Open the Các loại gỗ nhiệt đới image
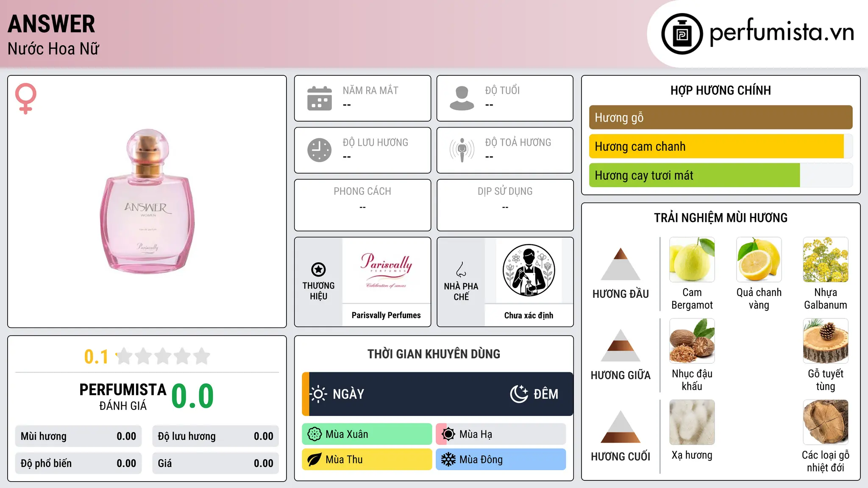 (826, 422)
